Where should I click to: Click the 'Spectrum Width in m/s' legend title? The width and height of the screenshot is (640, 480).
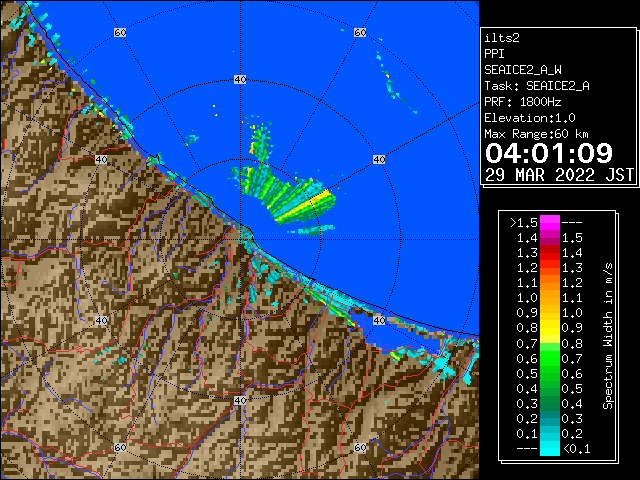click(607, 336)
